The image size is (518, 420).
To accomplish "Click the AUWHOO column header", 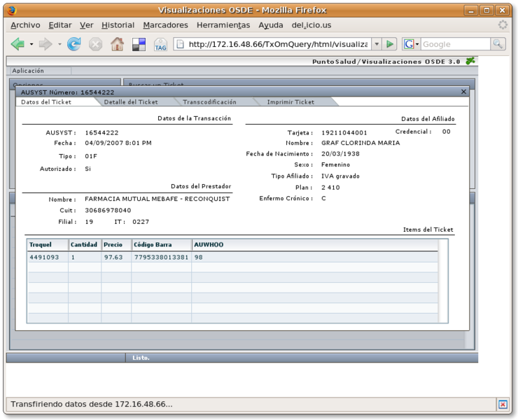I will (315, 245).
